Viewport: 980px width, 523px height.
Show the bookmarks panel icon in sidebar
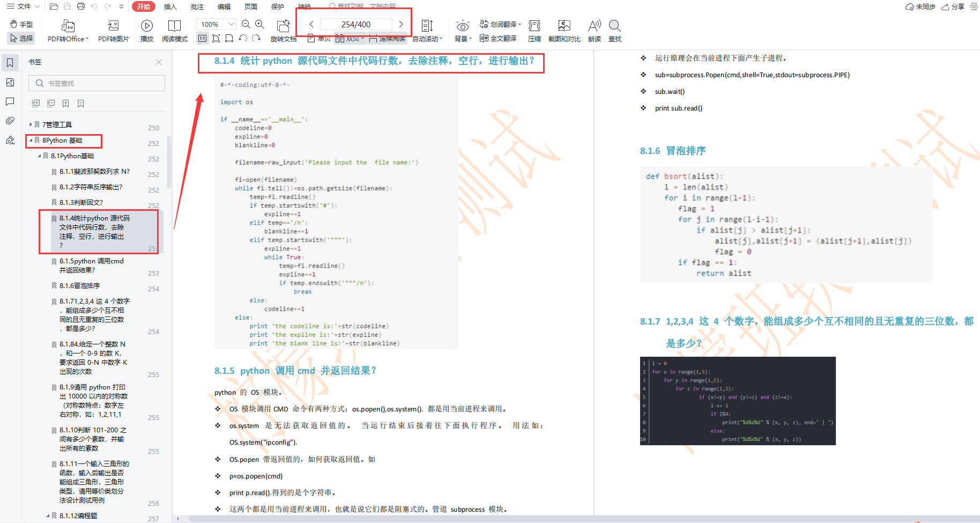pos(10,63)
